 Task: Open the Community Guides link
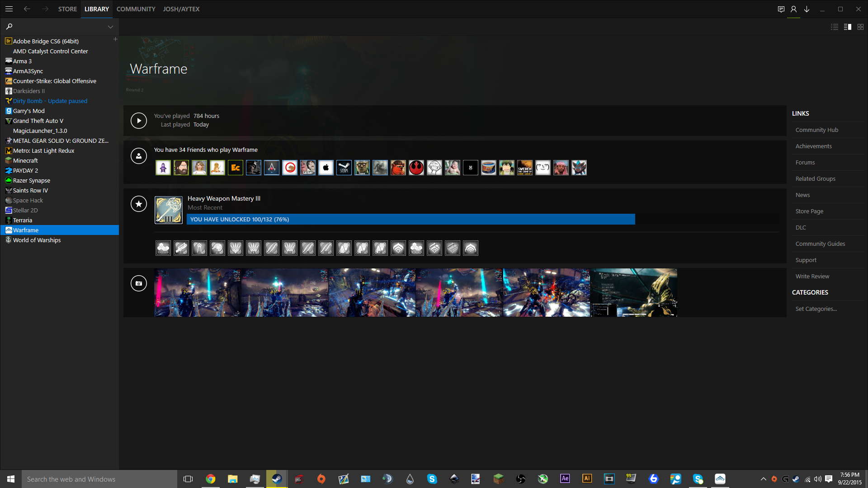click(821, 244)
